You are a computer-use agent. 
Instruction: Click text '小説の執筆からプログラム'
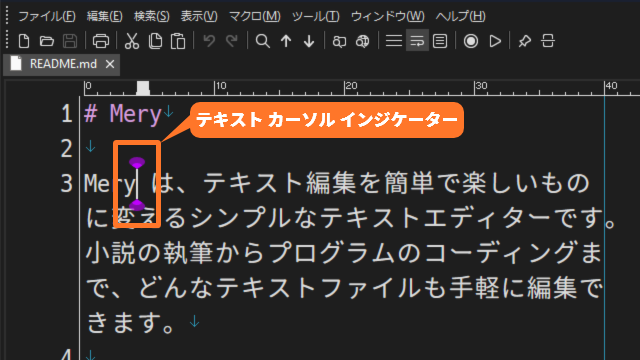coord(241,253)
